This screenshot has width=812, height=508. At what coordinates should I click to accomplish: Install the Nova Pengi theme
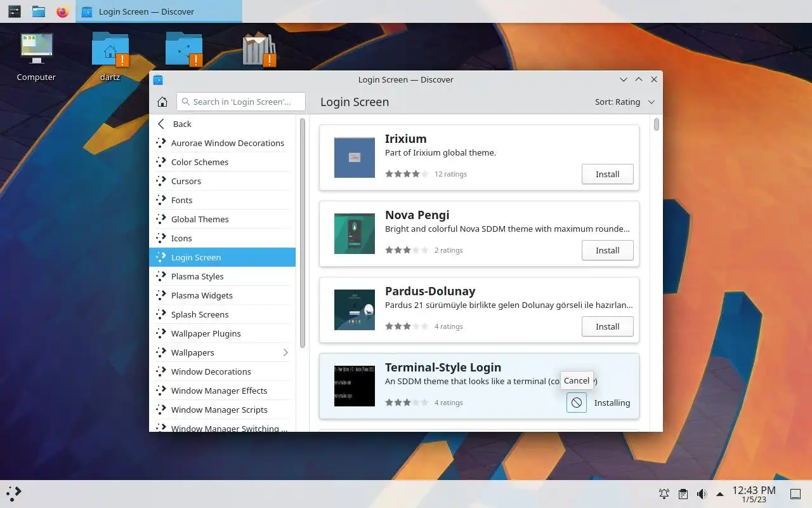[607, 250]
